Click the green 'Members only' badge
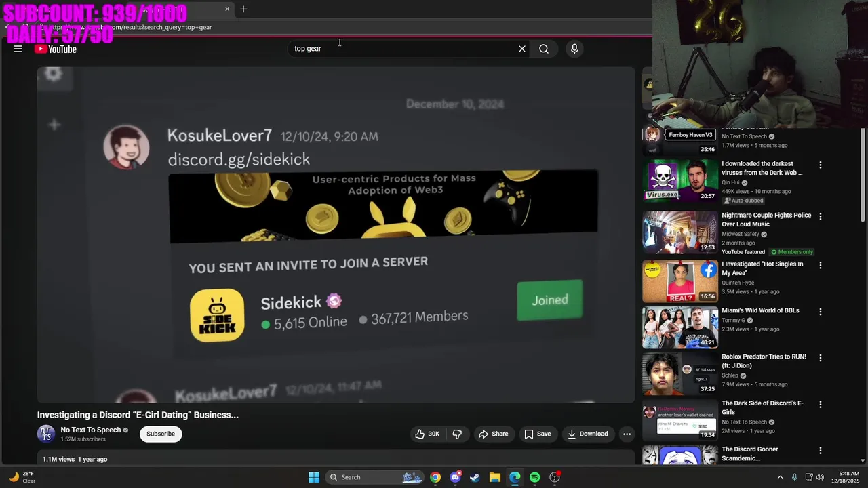The width and height of the screenshot is (868, 488). point(791,252)
